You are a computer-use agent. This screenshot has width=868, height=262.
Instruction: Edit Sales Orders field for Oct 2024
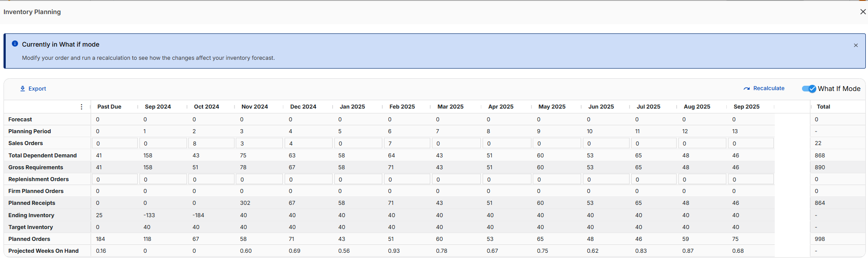211,143
